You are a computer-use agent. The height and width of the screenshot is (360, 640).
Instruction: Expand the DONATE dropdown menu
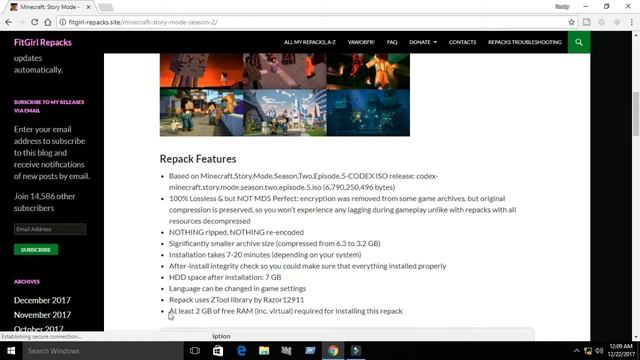(423, 42)
